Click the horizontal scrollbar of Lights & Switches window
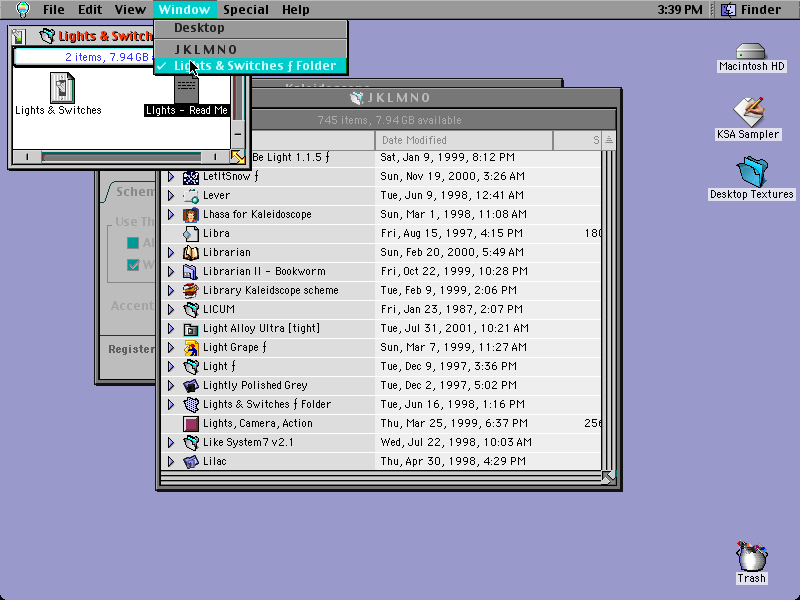This screenshot has height=600, width=800. [x=121, y=157]
